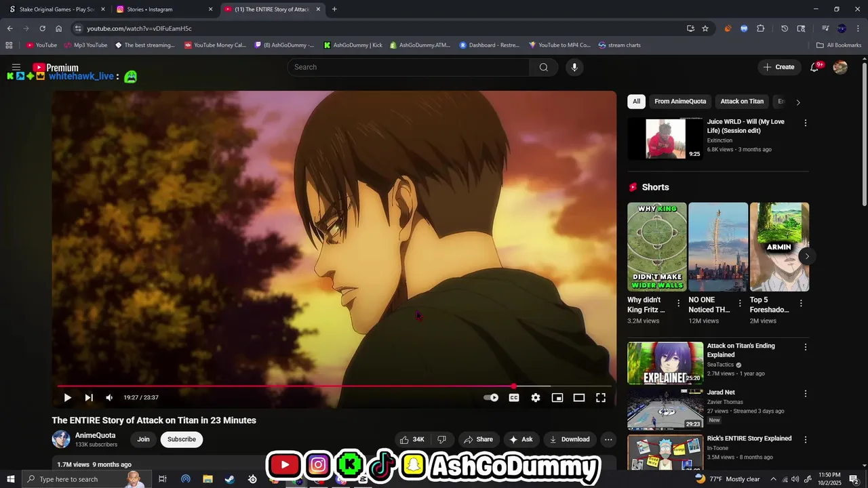
Task: Dislike the video thumbs-down icon
Action: pos(441,439)
